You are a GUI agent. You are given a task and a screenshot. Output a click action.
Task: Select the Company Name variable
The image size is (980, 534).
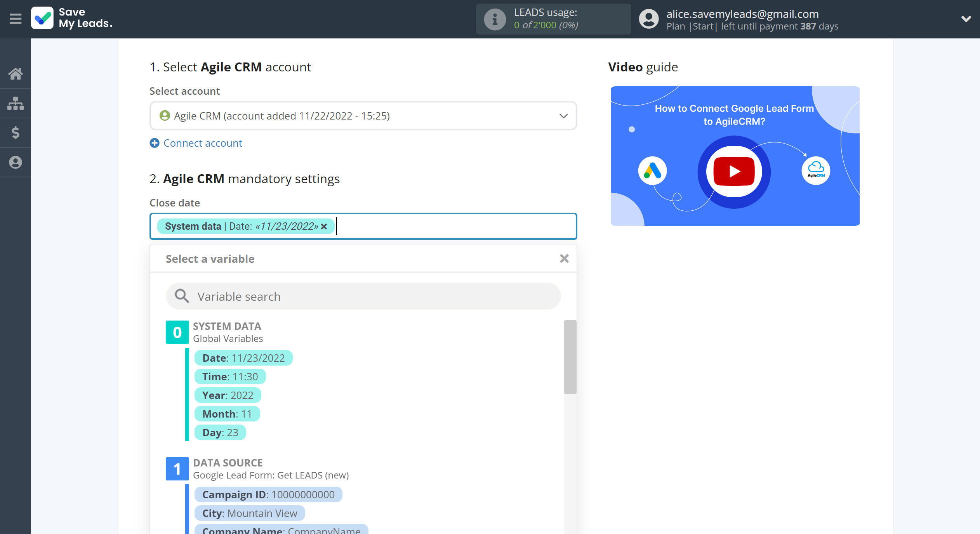(281, 529)
